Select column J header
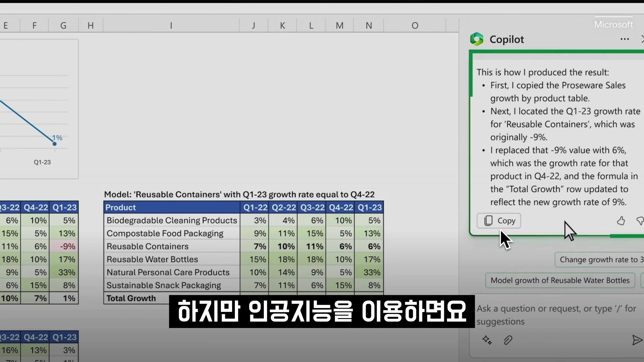The image size is (644, 362). [254, 25]
